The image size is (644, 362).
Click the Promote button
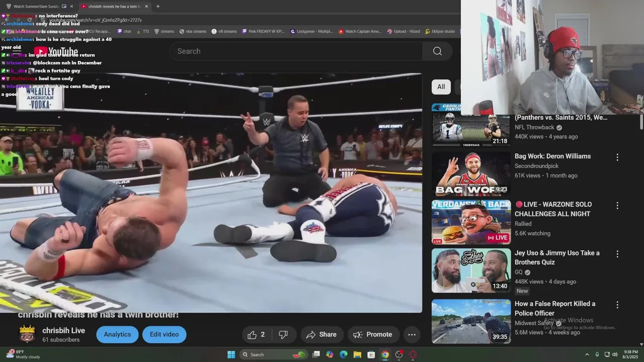[x=373, y=334]
